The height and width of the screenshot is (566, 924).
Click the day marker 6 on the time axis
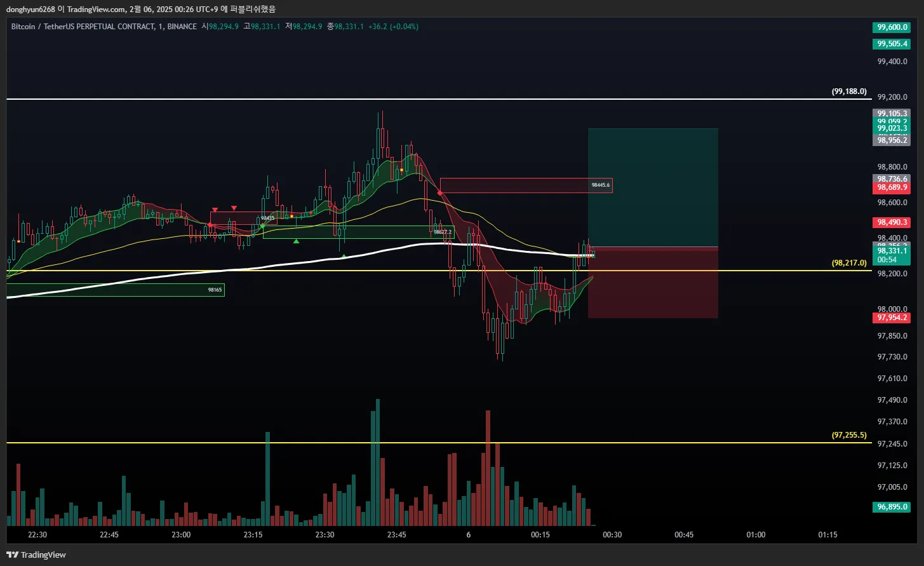[469, 535]
